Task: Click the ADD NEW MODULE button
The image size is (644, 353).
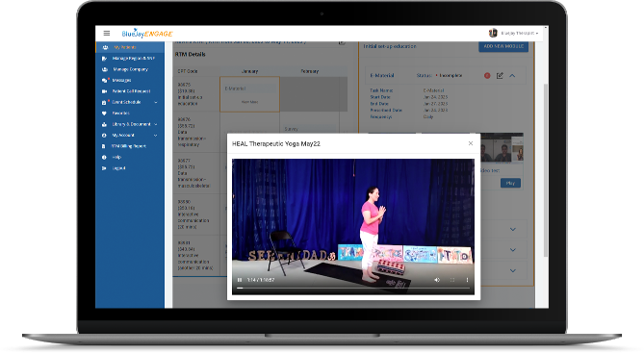Action: [x=503, y=46]
